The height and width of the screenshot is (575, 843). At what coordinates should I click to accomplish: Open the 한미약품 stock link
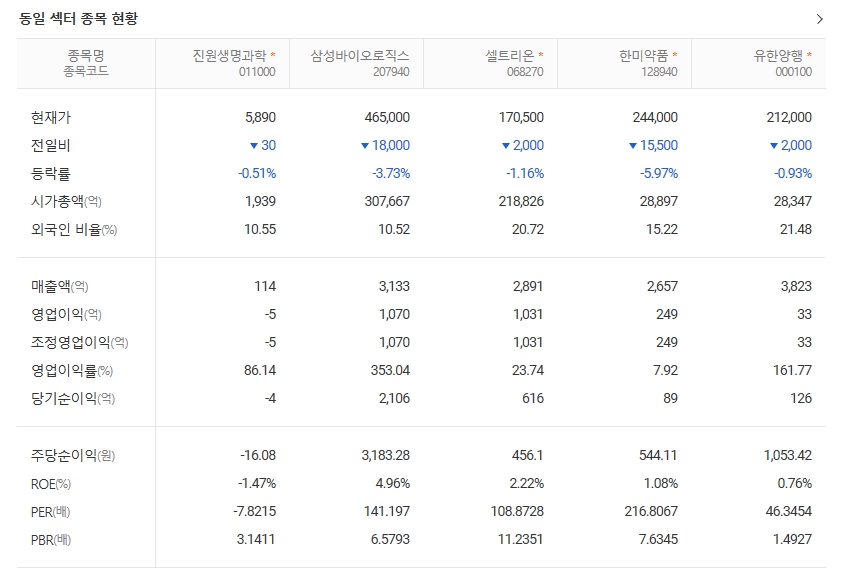coord(644,55)
